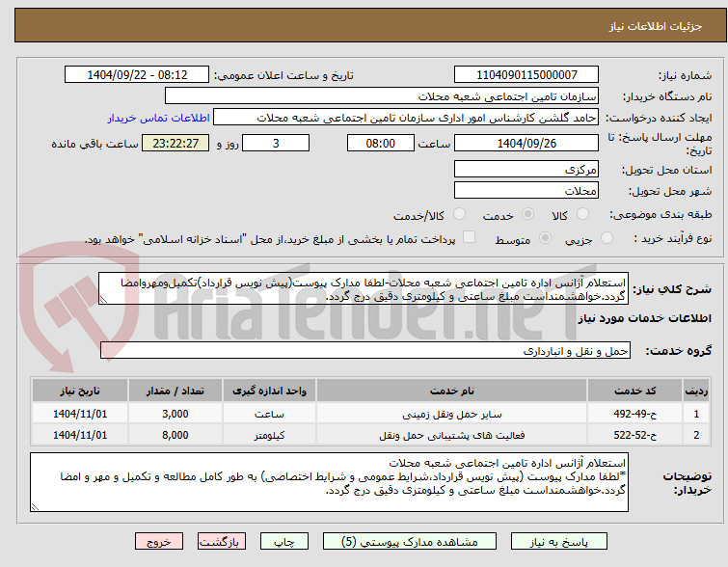The width and height of the screenshot is (728, 567).
Task: Click the deadline time field 08:00
Action: [x=380, y=143]
